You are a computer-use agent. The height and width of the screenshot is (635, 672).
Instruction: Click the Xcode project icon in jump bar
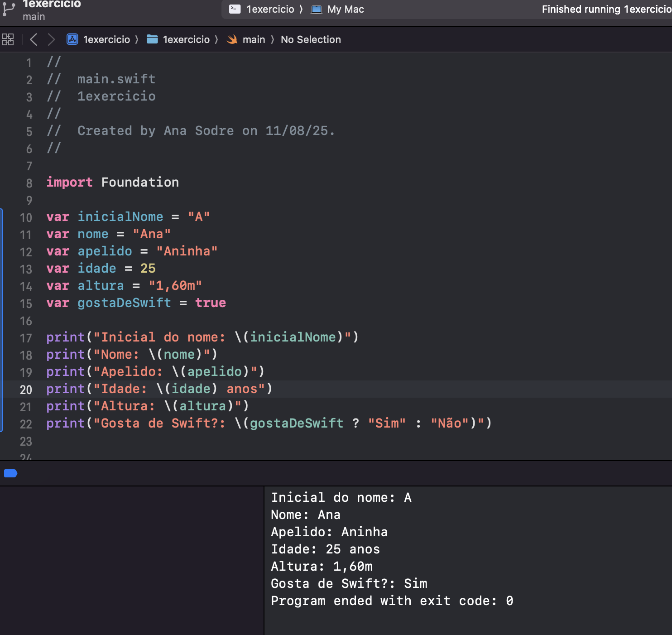tap(72, 39)
